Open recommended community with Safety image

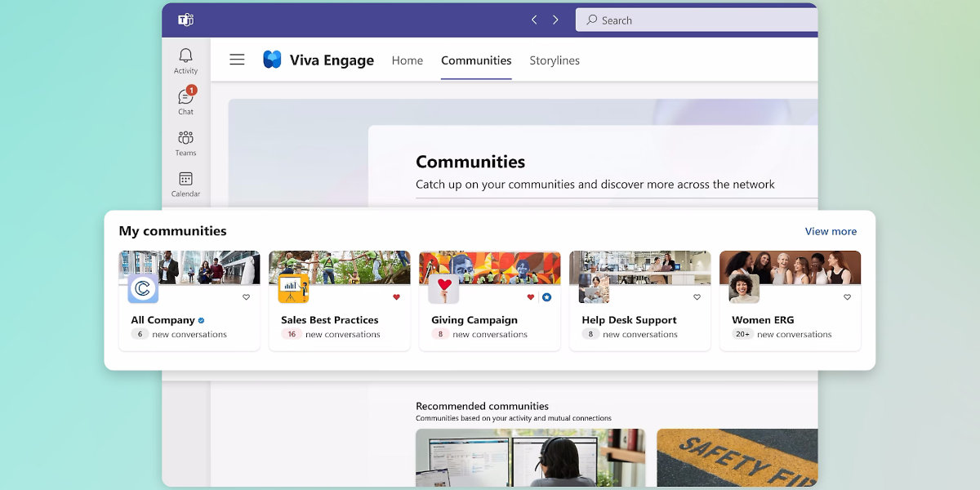pos(737,457)
